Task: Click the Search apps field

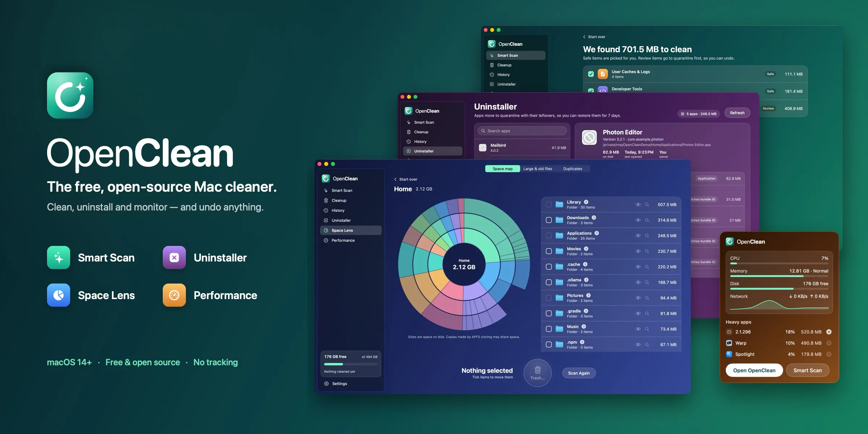Action: pos(522,131)
